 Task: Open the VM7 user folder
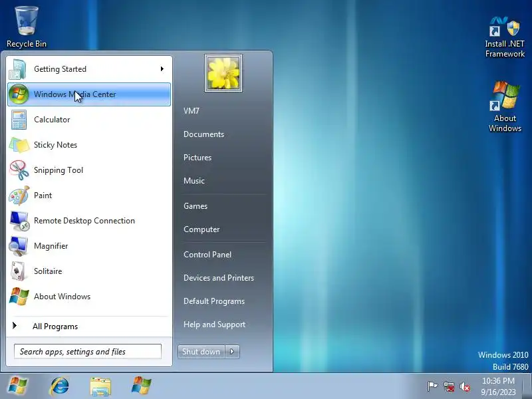click(192, 111)
